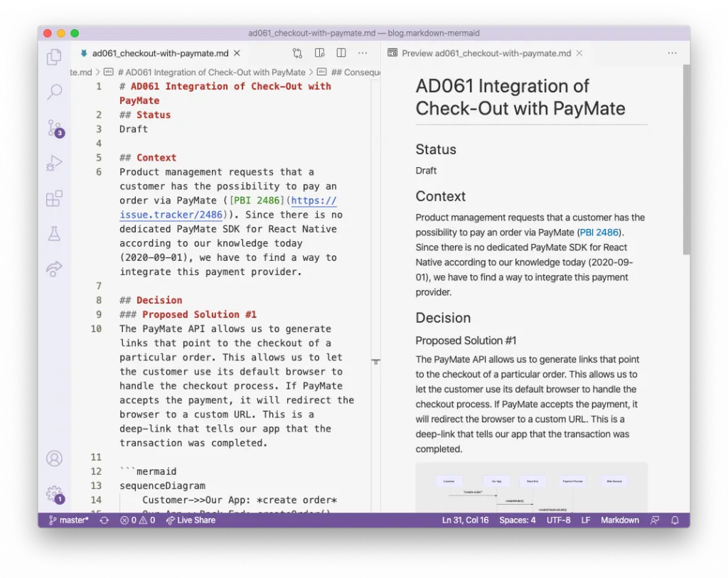This screenshot has width=728, height=578.
Task: Close the Preview ad061_checkout-with-paymate.md tab
Action: (579, 53)
